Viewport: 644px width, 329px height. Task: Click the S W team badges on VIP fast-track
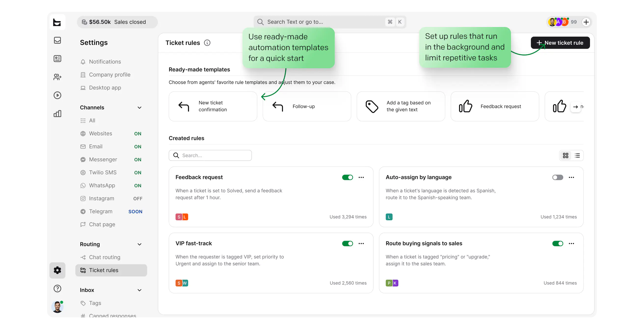[x=182, y=283]
